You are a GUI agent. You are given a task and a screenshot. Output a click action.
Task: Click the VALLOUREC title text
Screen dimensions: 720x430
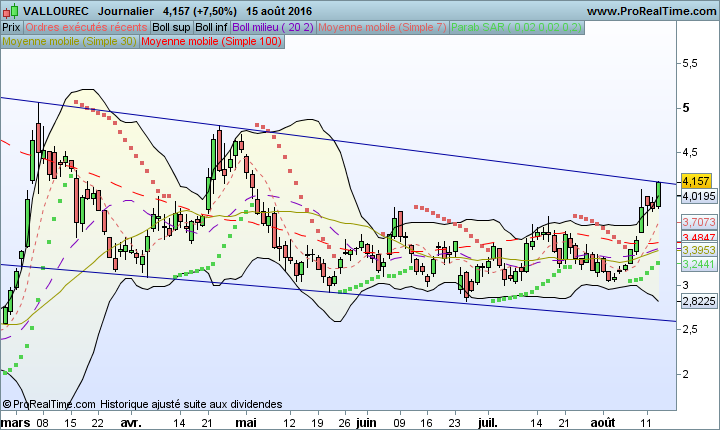tap(56, 11)
